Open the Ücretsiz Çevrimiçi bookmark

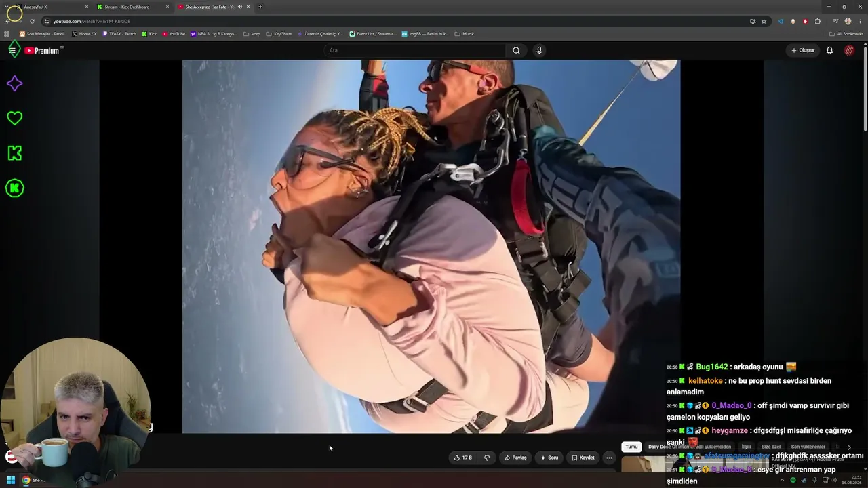point(321,34)
